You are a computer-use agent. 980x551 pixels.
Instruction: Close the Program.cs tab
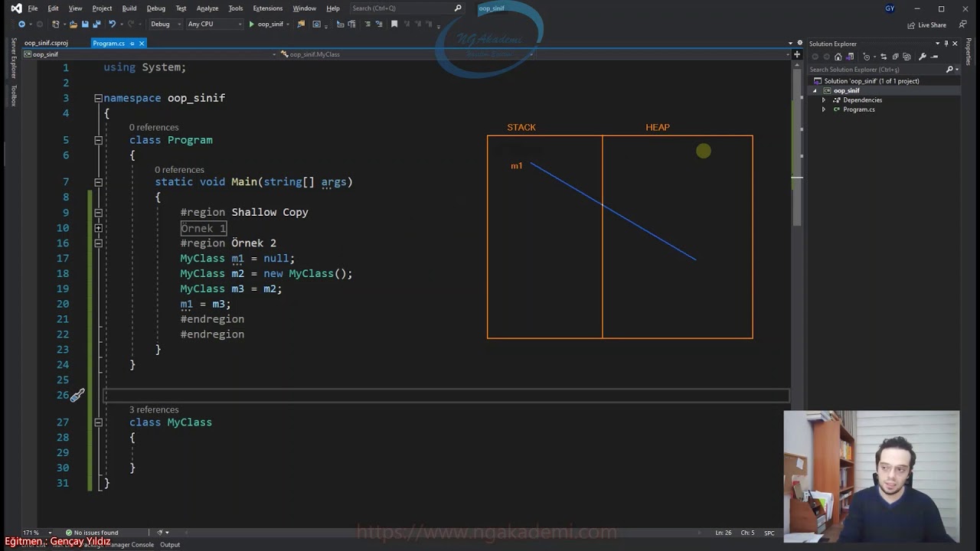coord(142,44)
